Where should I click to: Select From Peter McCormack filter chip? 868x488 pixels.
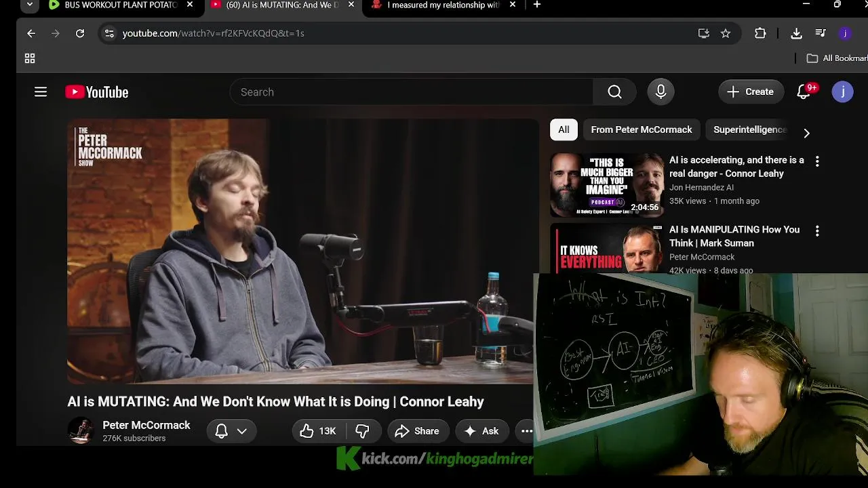point(642,129)
